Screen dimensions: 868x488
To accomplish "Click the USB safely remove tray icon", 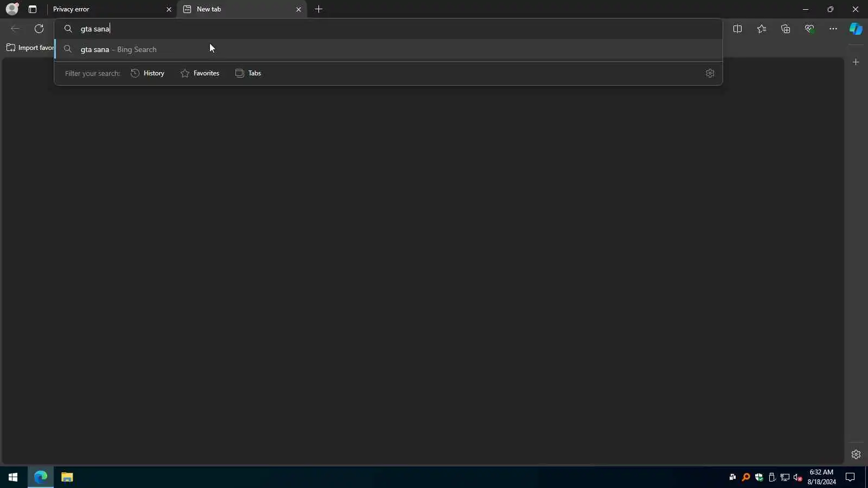I will tap(772, 477).
